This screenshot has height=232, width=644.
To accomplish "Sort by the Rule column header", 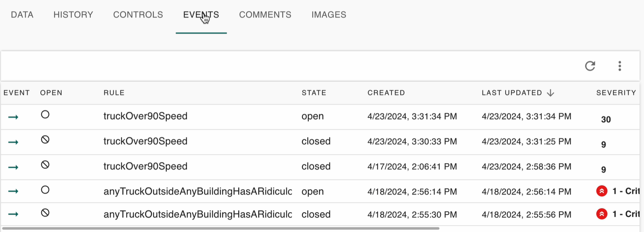I will [114, 93].
